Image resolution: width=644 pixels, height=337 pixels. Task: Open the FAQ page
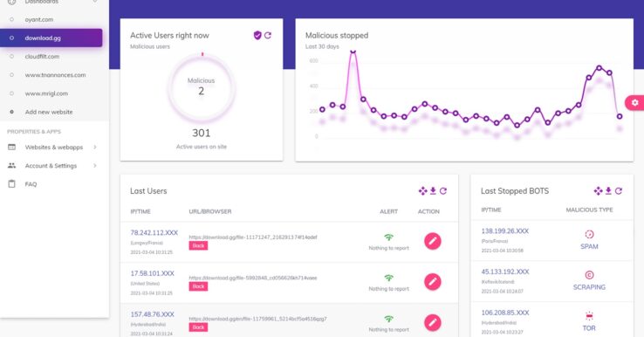31,184
